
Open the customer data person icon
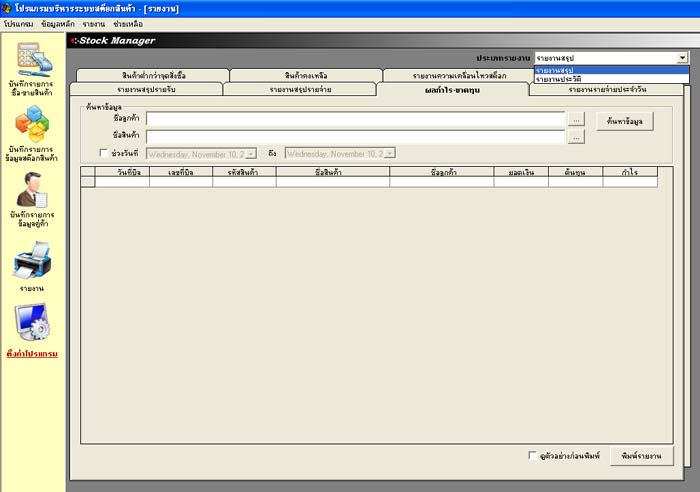(x=32, y=189)
